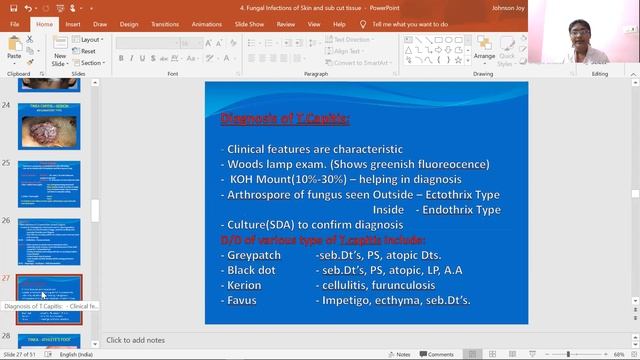Screen dimensions: 640x360
Task: Start Slide Show from status bar icon
Action: click(532, 354)
